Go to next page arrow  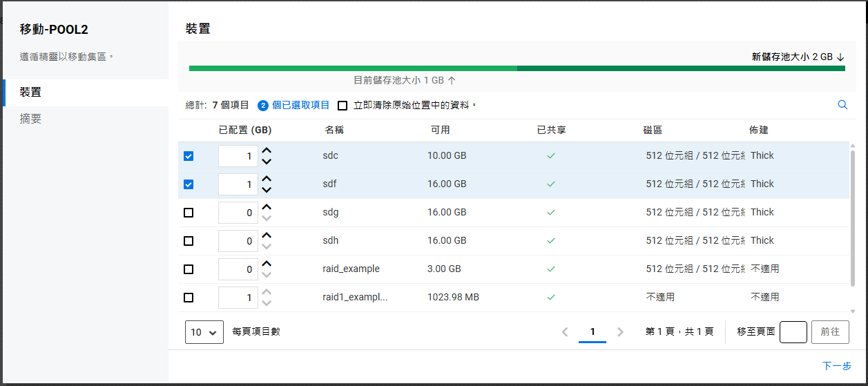[x=620, y=332]
